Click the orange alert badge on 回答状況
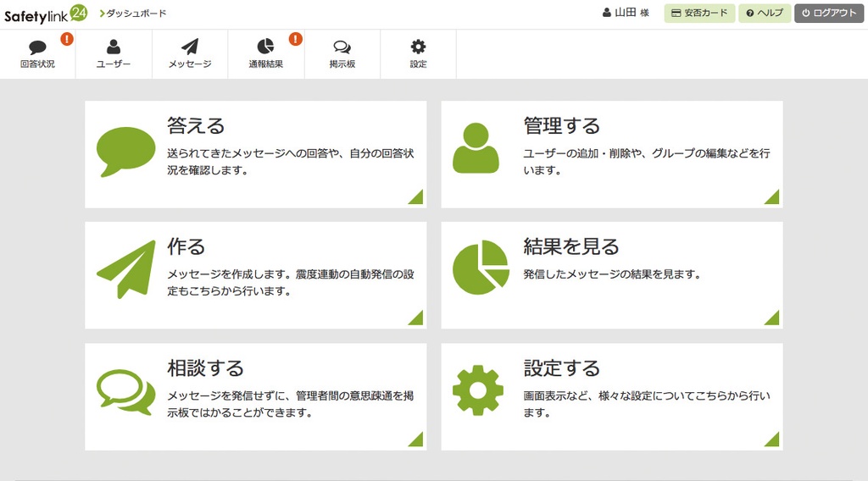Screen dimensions: 868x481 tap(67, 39)
